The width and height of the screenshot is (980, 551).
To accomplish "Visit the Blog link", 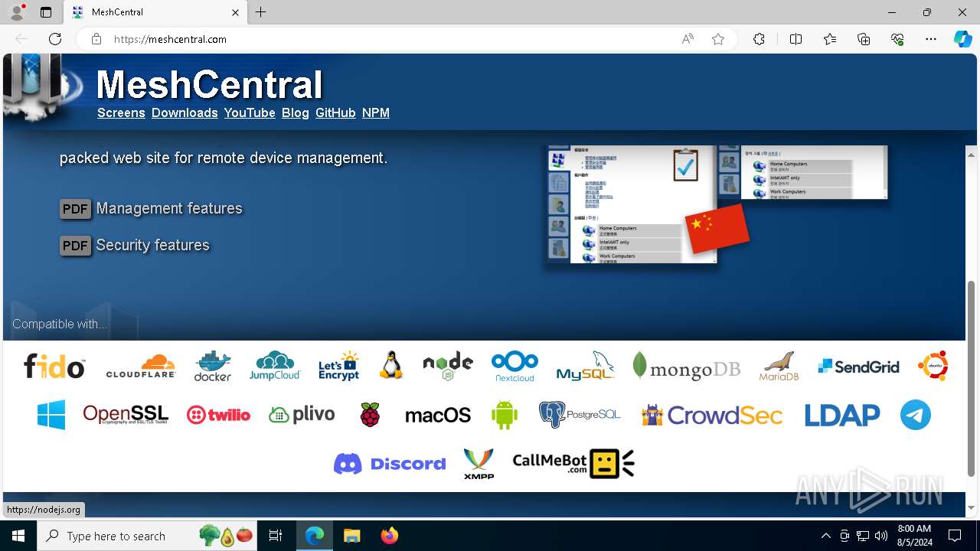I will pyautogui.click(x=296, y=112).
